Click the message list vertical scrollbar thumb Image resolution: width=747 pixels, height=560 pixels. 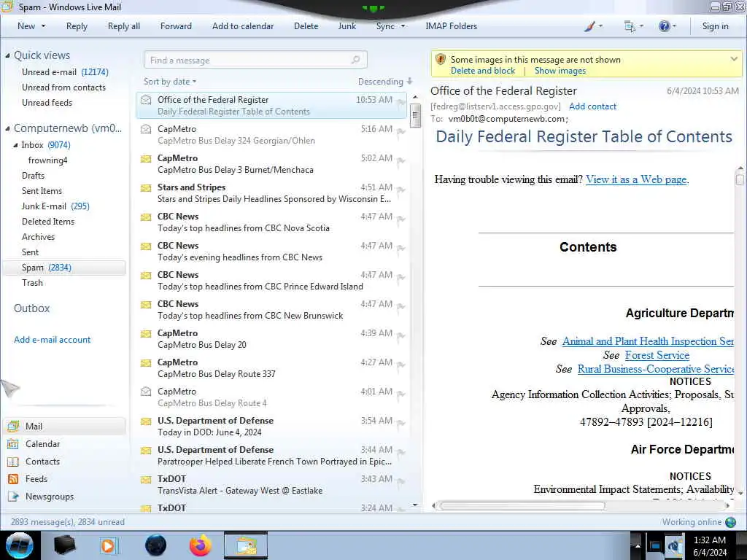pos(415,114)
